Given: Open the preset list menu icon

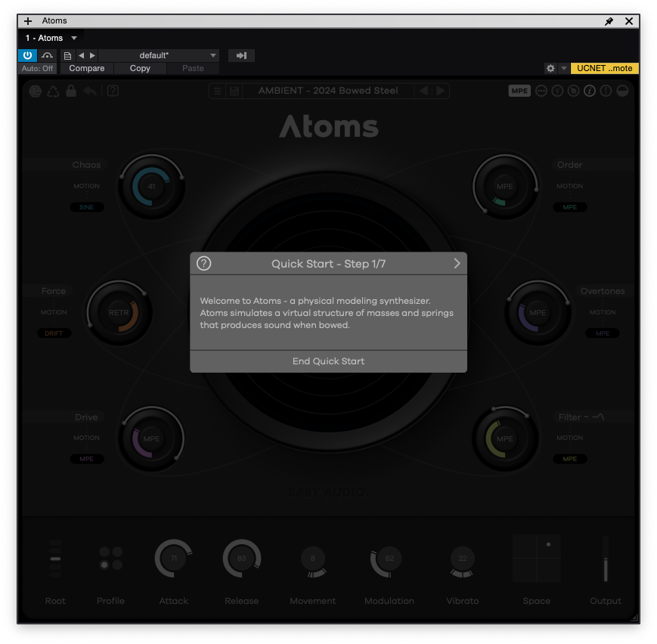Looking at the screenshot, I should (x=217, y=91).
